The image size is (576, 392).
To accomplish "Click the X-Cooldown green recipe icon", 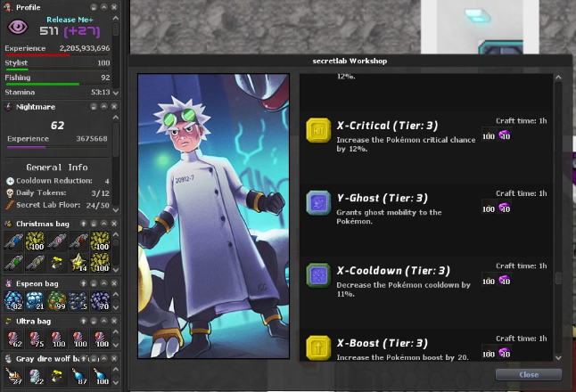I will pos(318,275).
